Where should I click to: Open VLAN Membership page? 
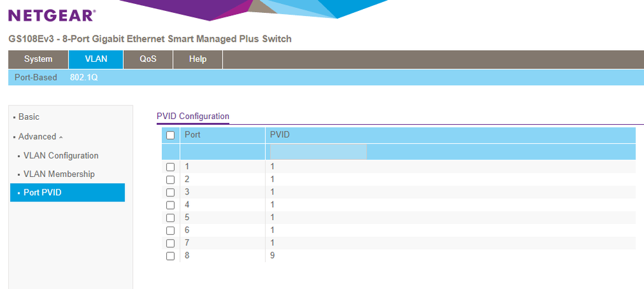click(x=59, y=174)
